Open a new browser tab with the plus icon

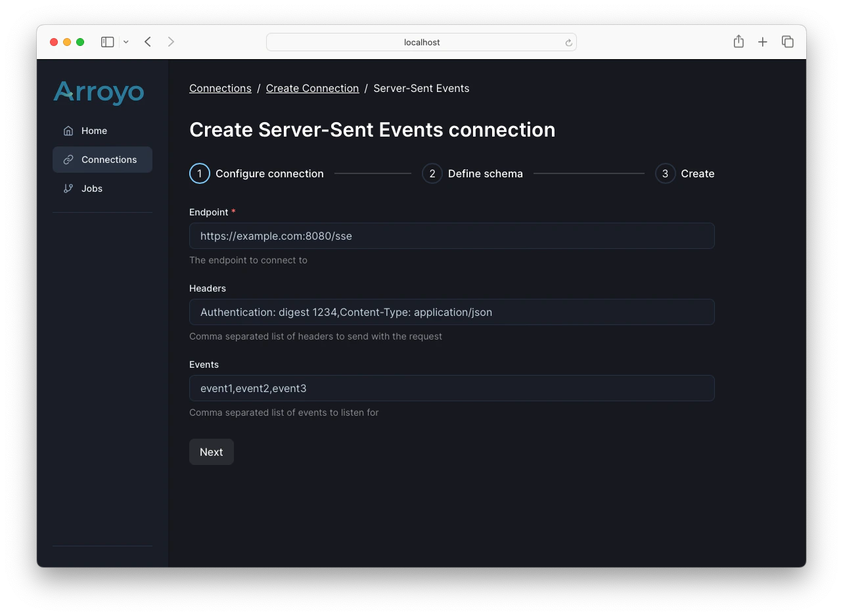pos(762,41)
